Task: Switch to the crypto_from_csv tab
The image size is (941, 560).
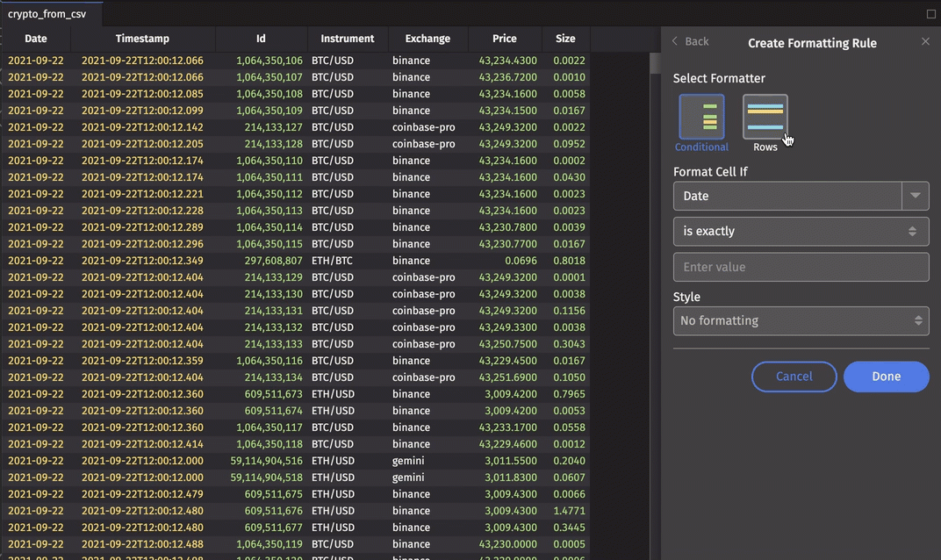Action: pyautogui.click(x=47, y=14)
